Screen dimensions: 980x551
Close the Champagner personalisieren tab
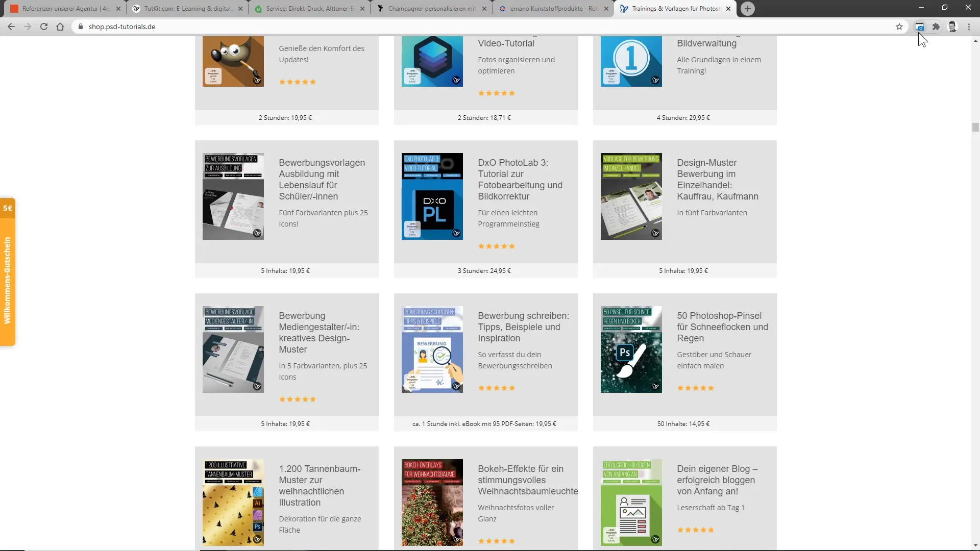tap(484, 9)
